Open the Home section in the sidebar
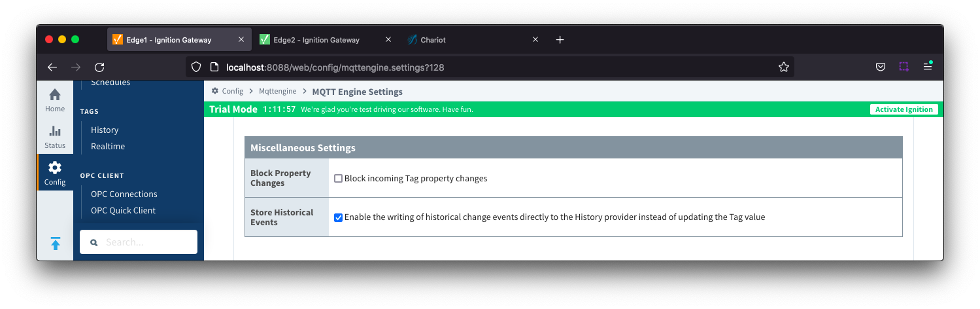980x309 pixels. 55,100
